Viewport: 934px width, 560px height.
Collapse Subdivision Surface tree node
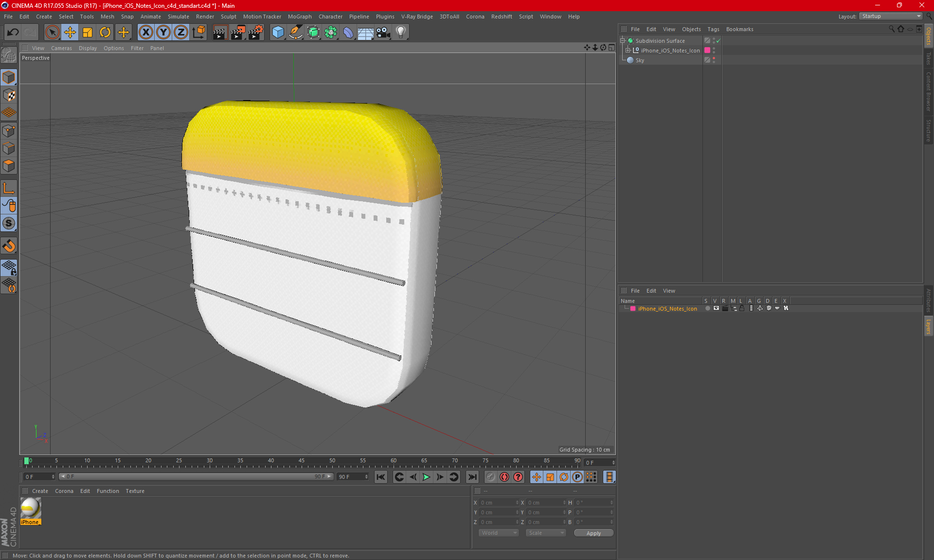click(622, 40)
